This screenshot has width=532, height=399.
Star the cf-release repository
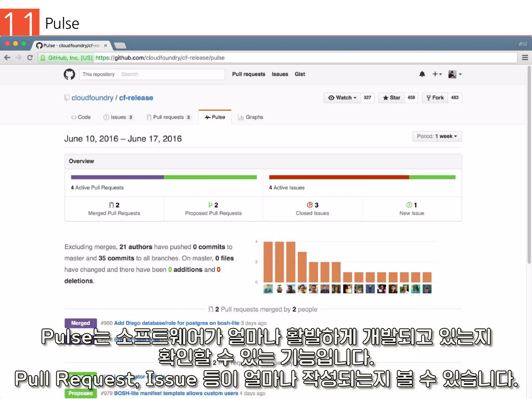[x=391, y=98]
